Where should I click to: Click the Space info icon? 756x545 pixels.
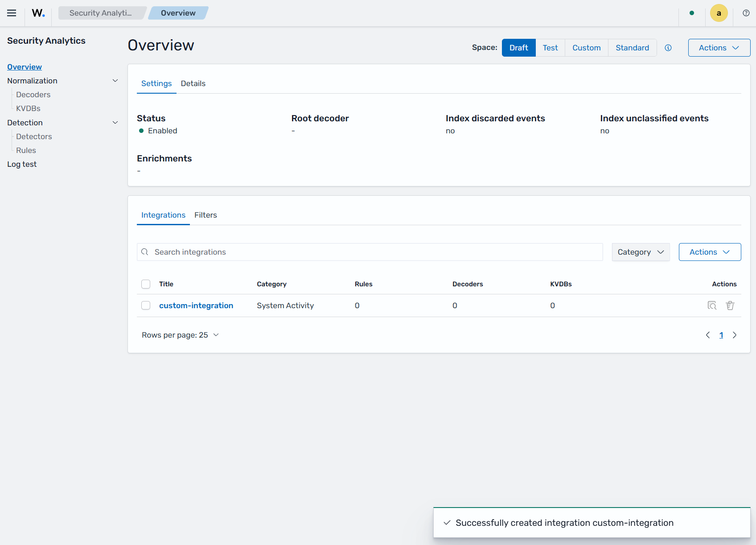[x=668, y=48]
